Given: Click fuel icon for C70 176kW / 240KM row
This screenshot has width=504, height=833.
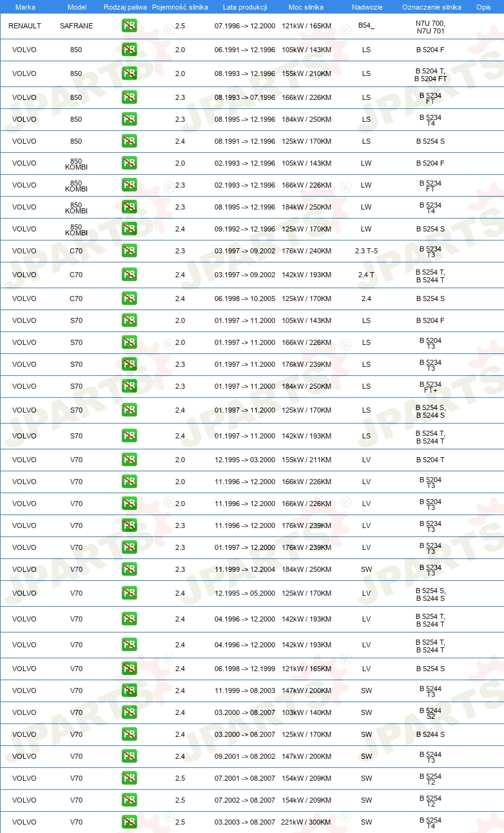Looking at the screenshot, I should click(x=129, y=251).
